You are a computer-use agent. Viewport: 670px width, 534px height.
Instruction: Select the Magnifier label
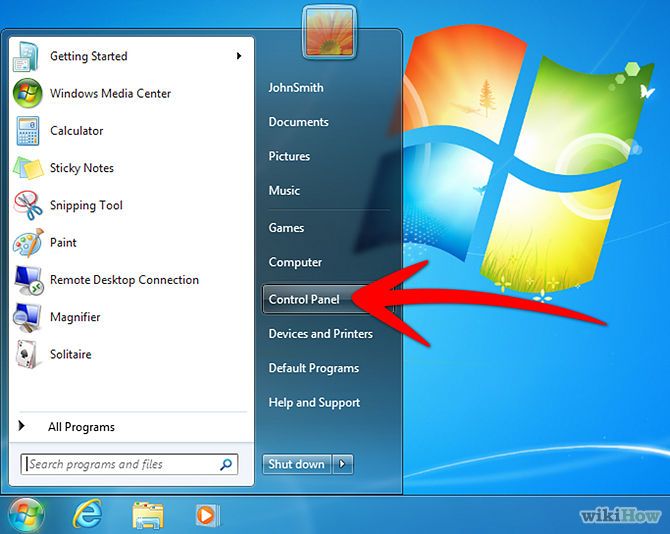click(x=75, y=317)
